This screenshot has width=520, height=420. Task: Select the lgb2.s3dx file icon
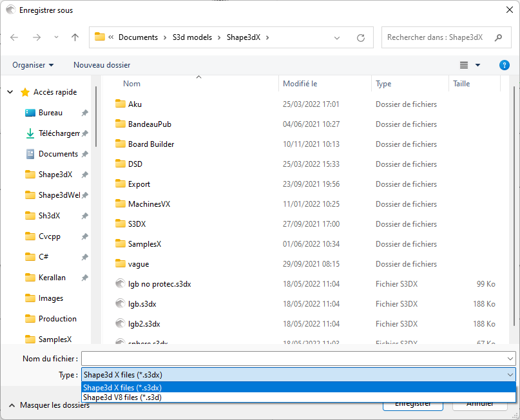pyautogui.click(x=120, y=323)
